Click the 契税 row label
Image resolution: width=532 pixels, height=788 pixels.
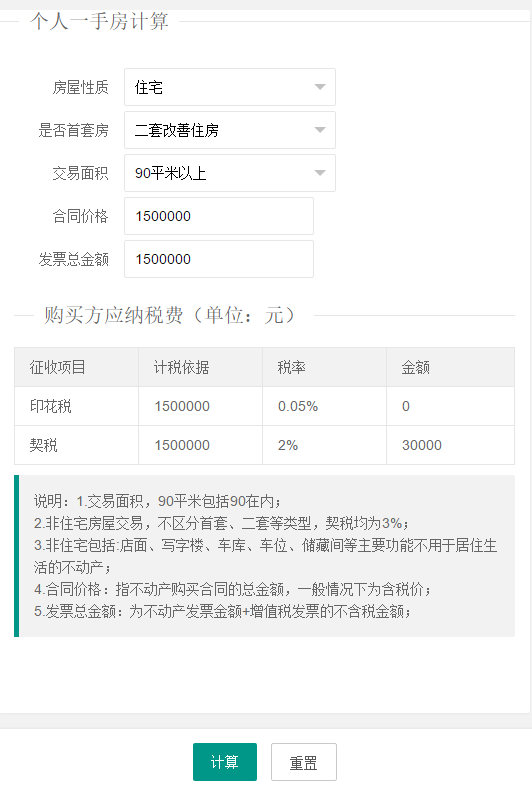pos(43,445)
